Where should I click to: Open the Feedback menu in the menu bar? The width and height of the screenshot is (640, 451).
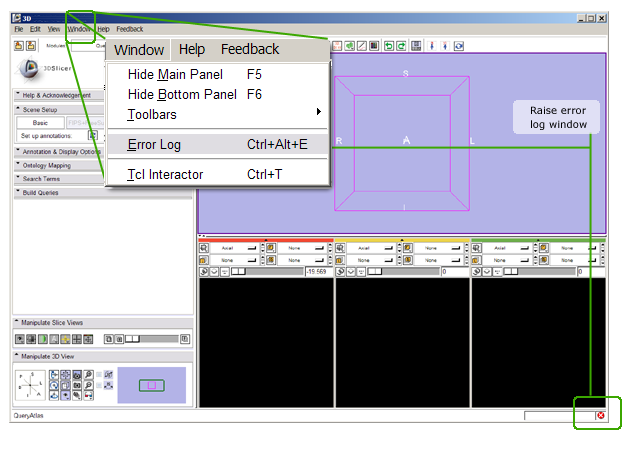coord(129,30)
